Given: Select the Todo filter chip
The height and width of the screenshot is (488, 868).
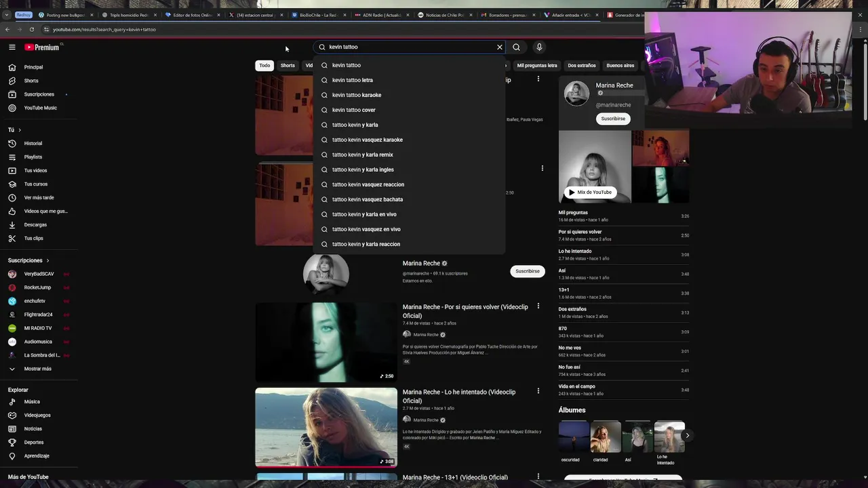Looking at the screenshot, I should tap(264, 66).
